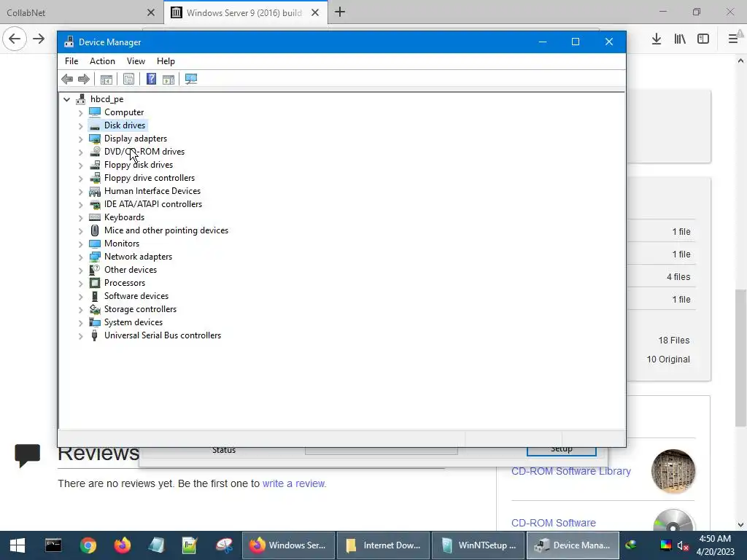Open Windows Start button
Screen dimensions: 747x560
18,545
